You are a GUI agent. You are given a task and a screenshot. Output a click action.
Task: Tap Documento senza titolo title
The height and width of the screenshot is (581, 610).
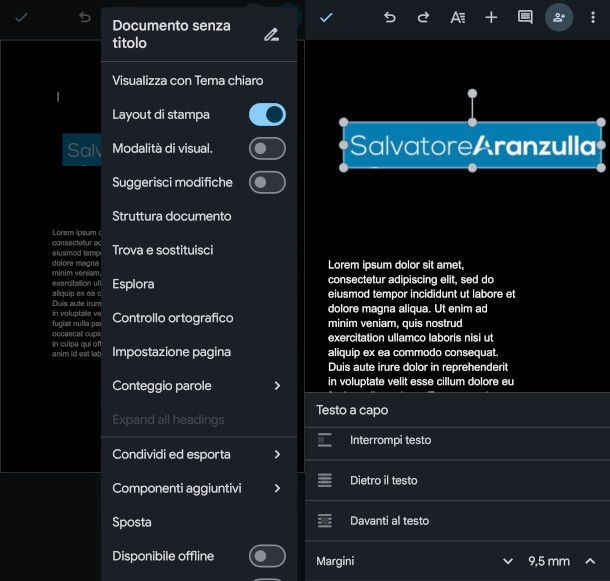click(171, 34)
